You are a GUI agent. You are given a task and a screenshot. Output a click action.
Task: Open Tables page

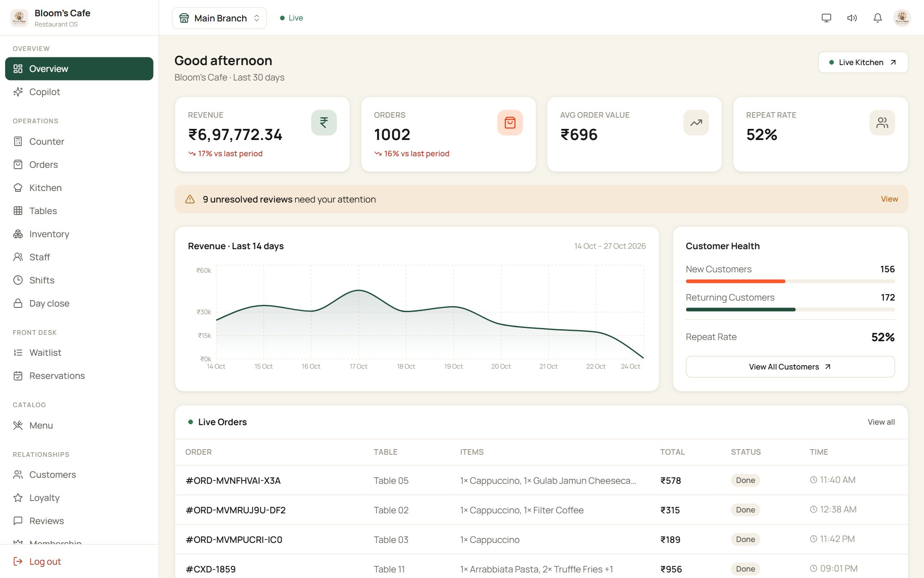click(79, 211)
